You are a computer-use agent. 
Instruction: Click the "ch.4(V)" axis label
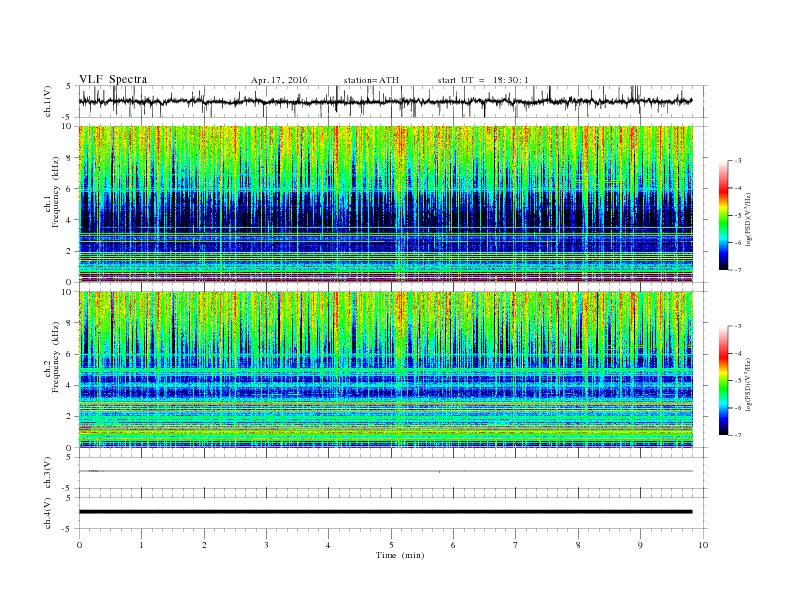[48, 513]
